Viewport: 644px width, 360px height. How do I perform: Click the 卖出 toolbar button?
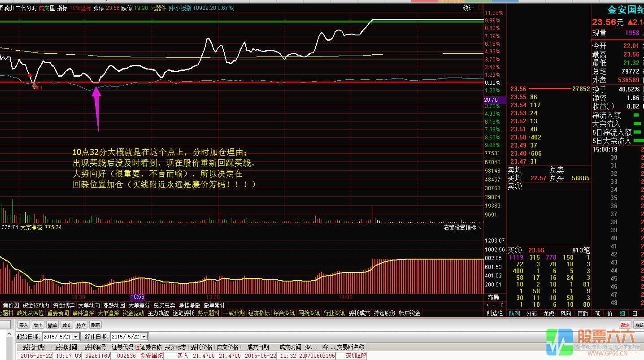click(x=38, y=325)
